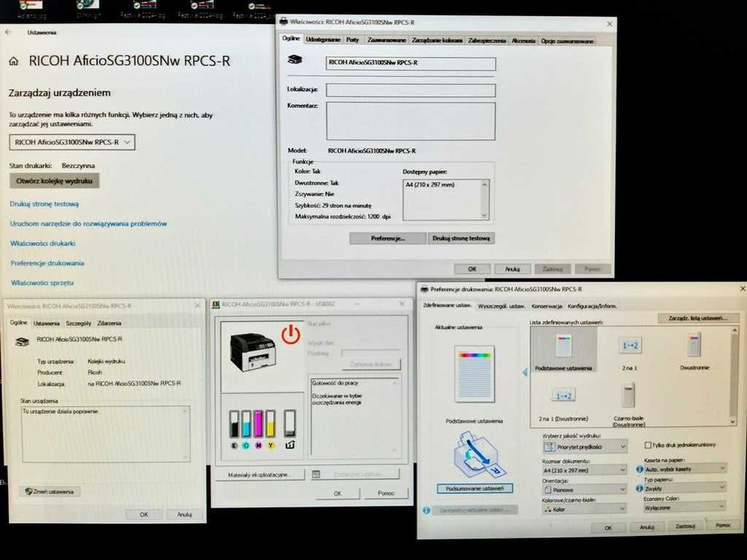Click in the Komentarz text box
The width and height of the screenshot is (747, 560).
click(411, 121)
